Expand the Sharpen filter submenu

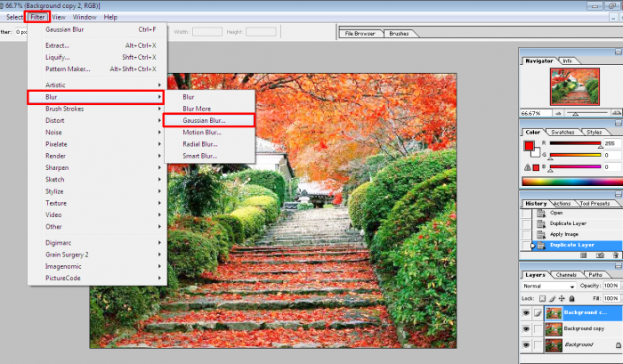pos(97,167)
